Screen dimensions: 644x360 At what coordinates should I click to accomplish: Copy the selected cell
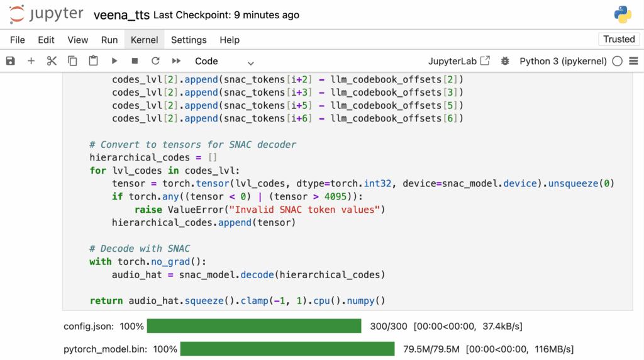pos(72,61)
